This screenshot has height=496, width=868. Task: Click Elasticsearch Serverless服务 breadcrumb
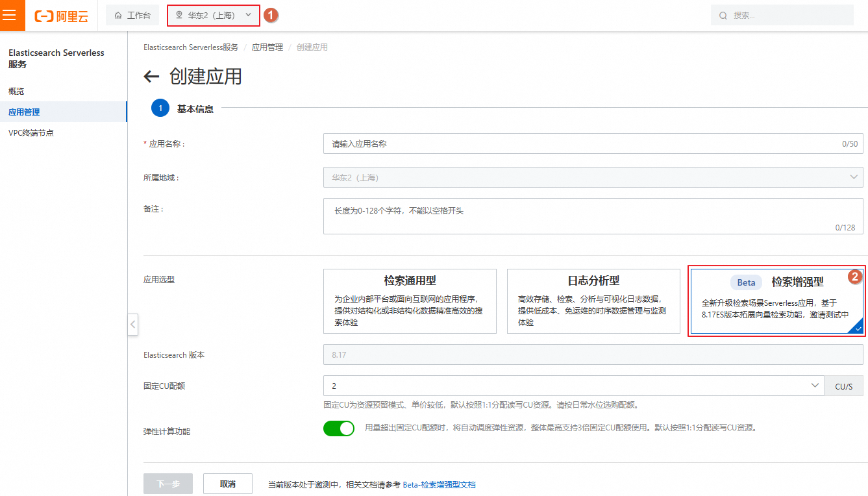191,47
